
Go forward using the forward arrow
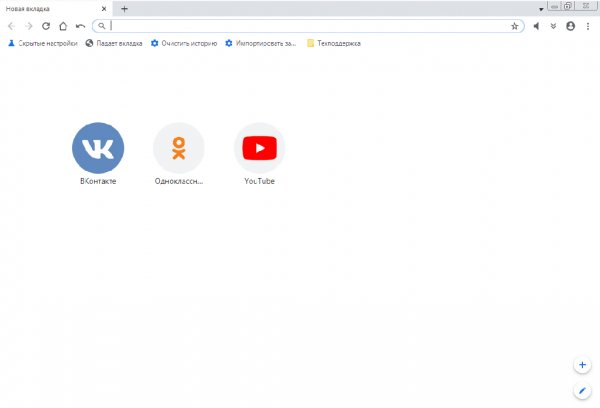point(29,26)
